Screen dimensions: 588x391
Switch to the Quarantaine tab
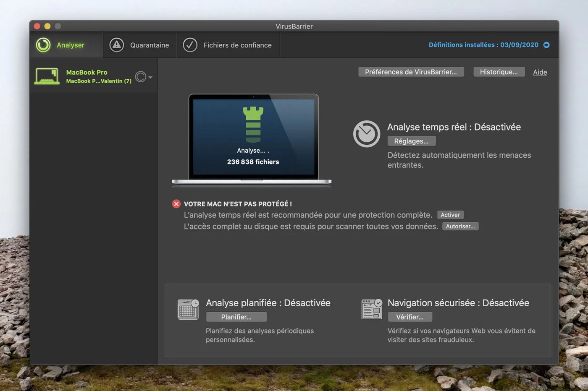140,45
